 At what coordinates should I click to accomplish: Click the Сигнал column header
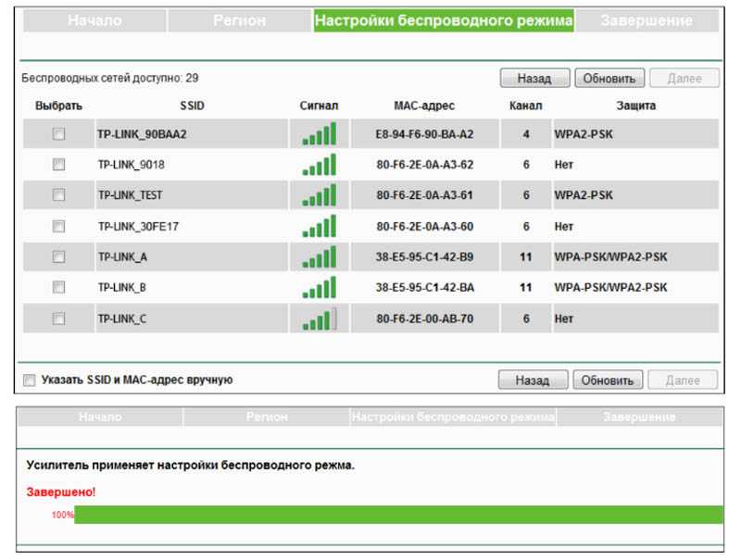(x=319, y=106)
